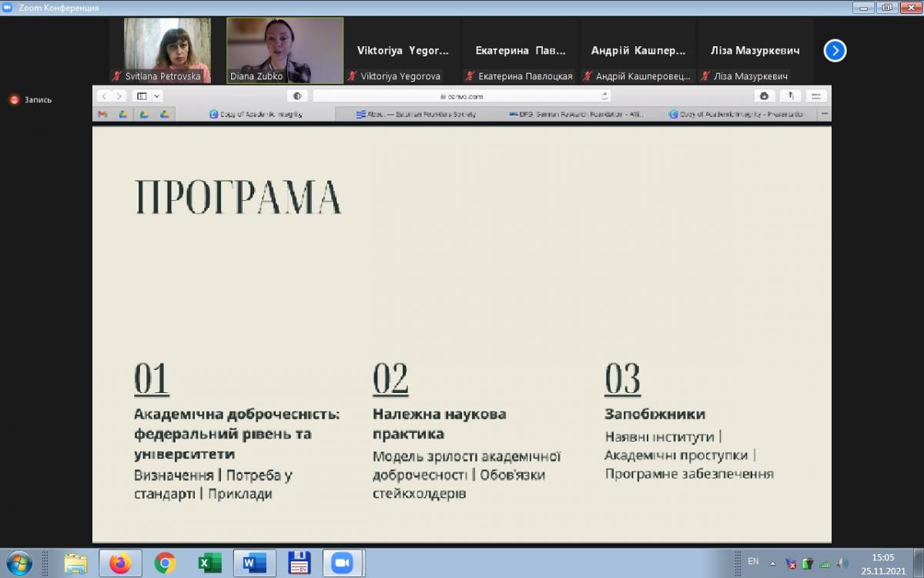The image size is (924, 578).
Task: Click the Show Desktop strip
Action: [x=918, y=563]
